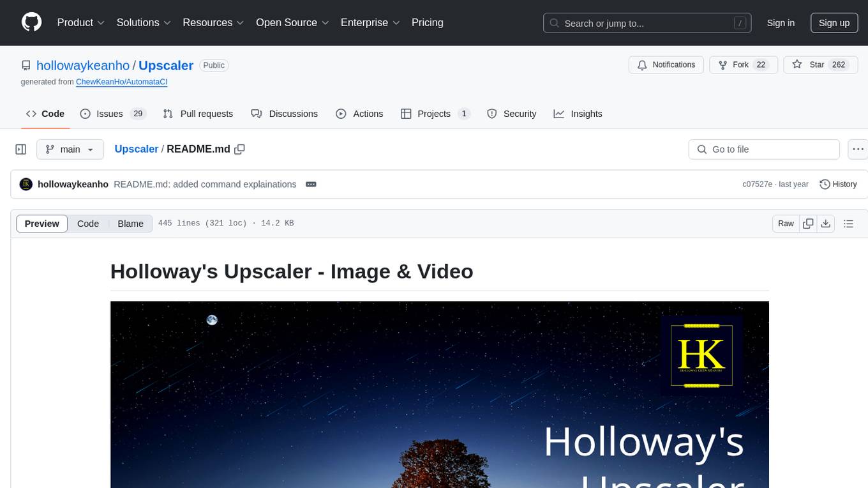Open the ChewKeanHo/AutomataCI template link
This screenshot has width=868, height=488.
click(x=121, y=82)
